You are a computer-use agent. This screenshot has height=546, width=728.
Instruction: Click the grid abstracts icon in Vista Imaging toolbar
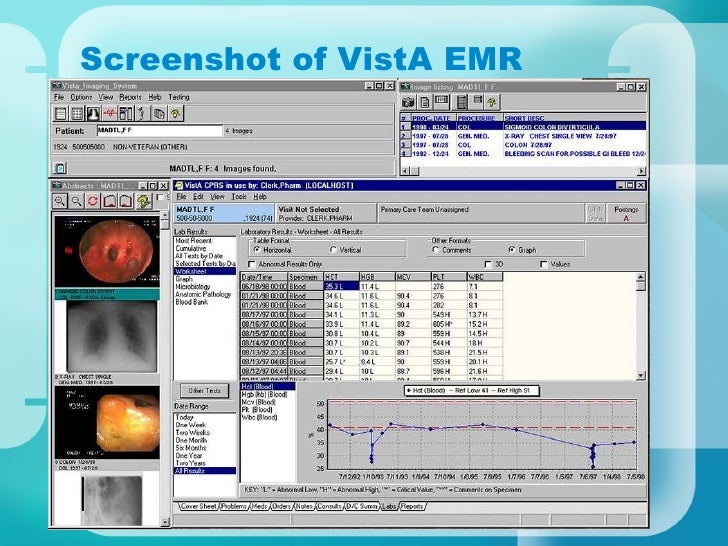click(77, 113)
